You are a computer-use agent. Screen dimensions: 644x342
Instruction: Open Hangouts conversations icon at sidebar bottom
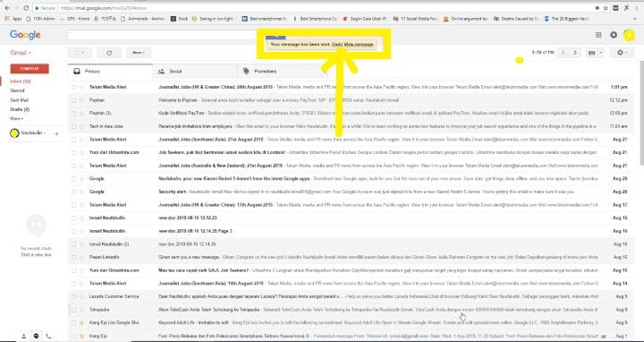tap(36, 337)
